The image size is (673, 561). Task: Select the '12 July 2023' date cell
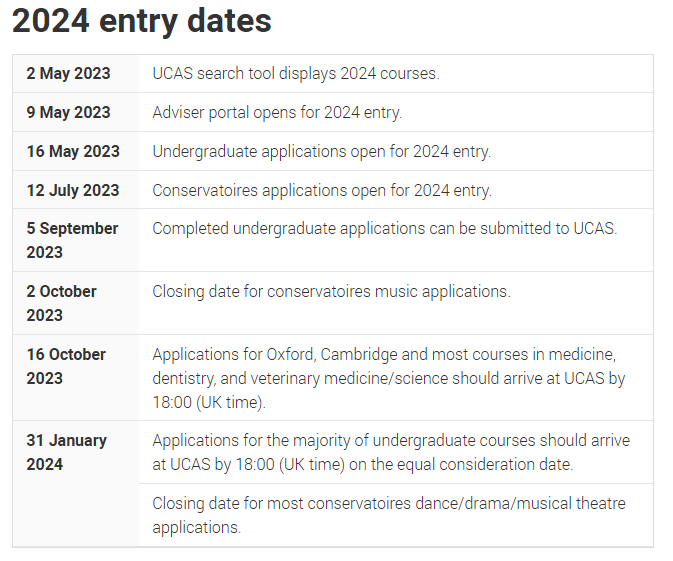[76, 190]
